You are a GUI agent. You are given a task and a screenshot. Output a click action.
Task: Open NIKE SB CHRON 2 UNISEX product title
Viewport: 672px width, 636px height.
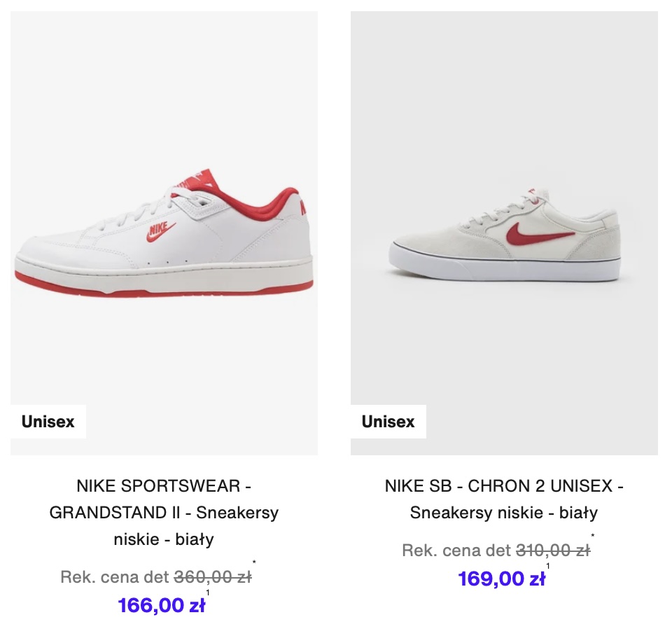pos(504,499)
